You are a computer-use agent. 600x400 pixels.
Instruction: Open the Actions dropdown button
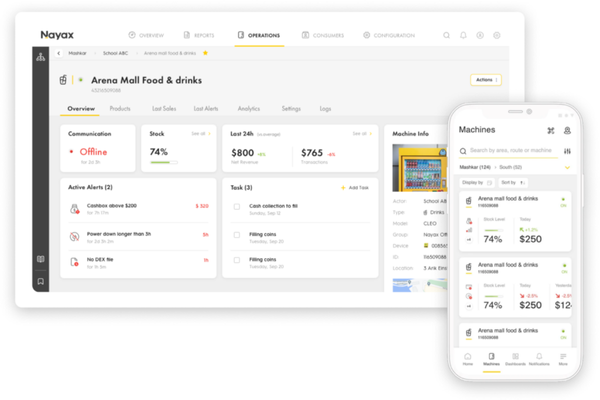[485, 80]
